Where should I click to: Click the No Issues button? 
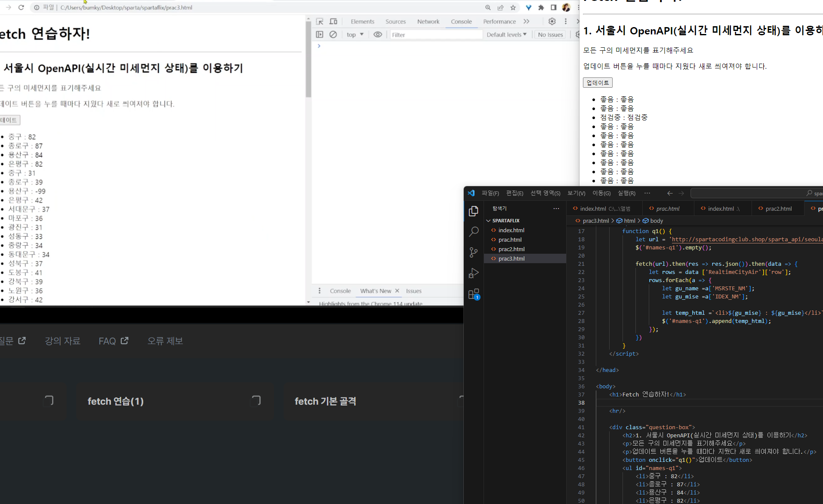pyautogui.click(x=550, y=34)
